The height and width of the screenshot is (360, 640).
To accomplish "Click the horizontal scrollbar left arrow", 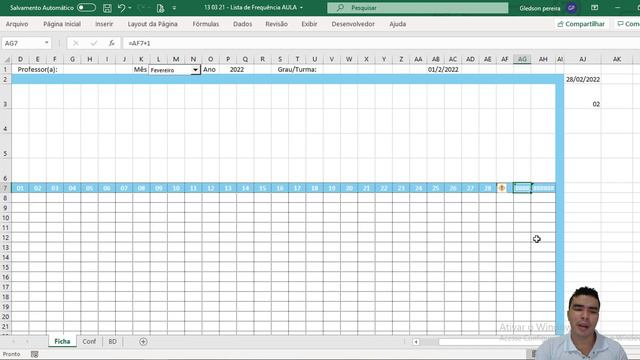I will [x=416, y=342].
